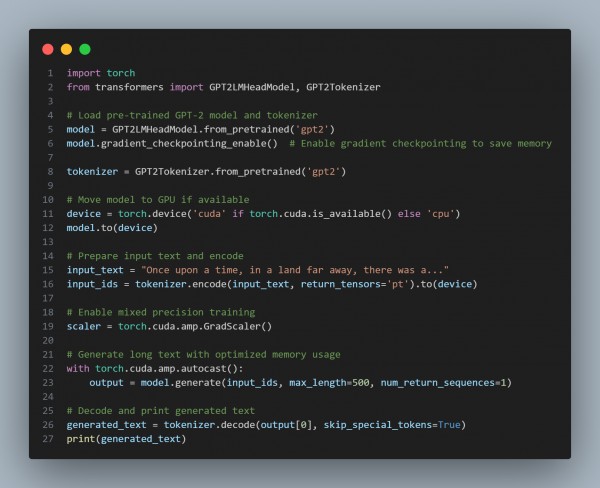Click 'tokenizer.decode' on line 26
600x488 pixels.
pos(209,425)
